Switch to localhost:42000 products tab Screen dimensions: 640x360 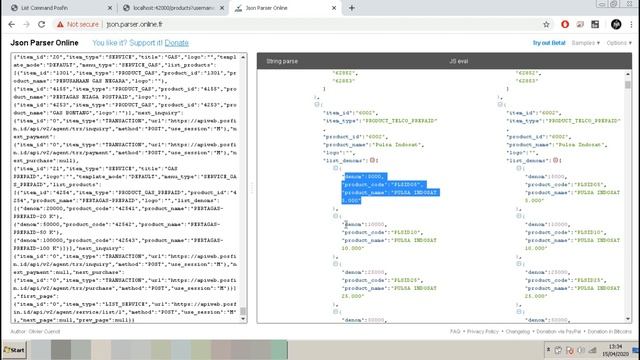tap(173, 8)
